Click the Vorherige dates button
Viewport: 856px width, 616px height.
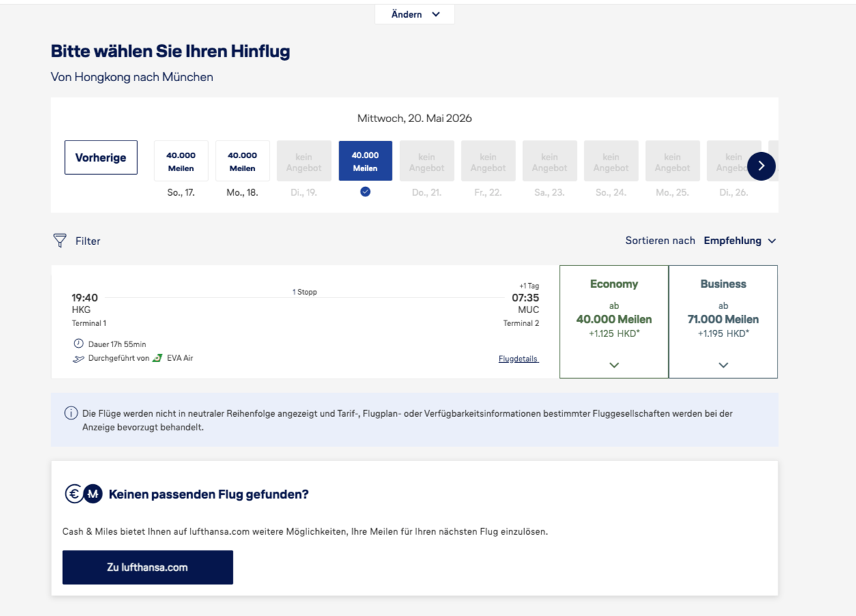(101, 158)
